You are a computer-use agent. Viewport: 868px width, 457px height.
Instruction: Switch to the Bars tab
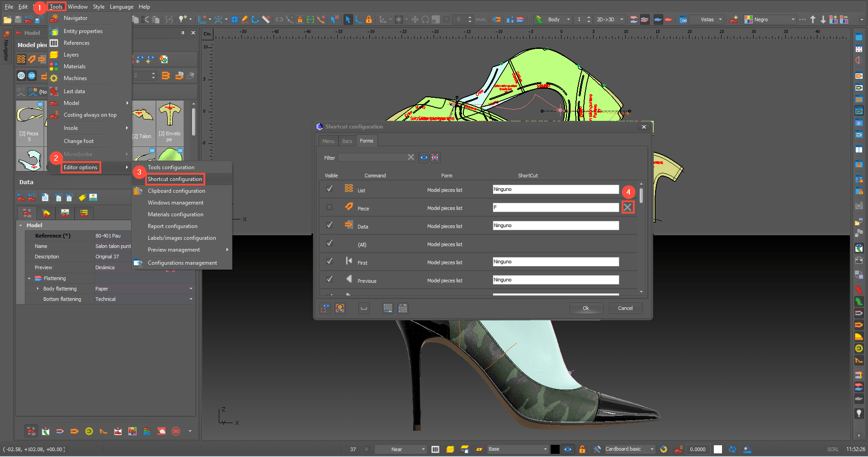347,141
